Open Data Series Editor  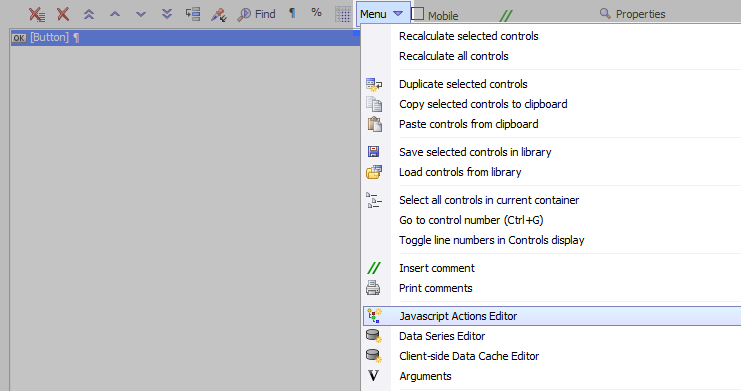(x=442, y=336)
